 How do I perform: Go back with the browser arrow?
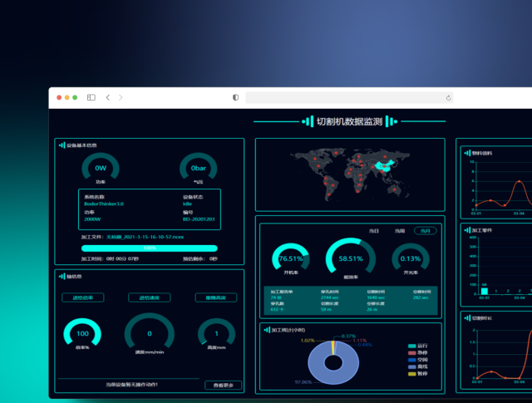[108, 98]
